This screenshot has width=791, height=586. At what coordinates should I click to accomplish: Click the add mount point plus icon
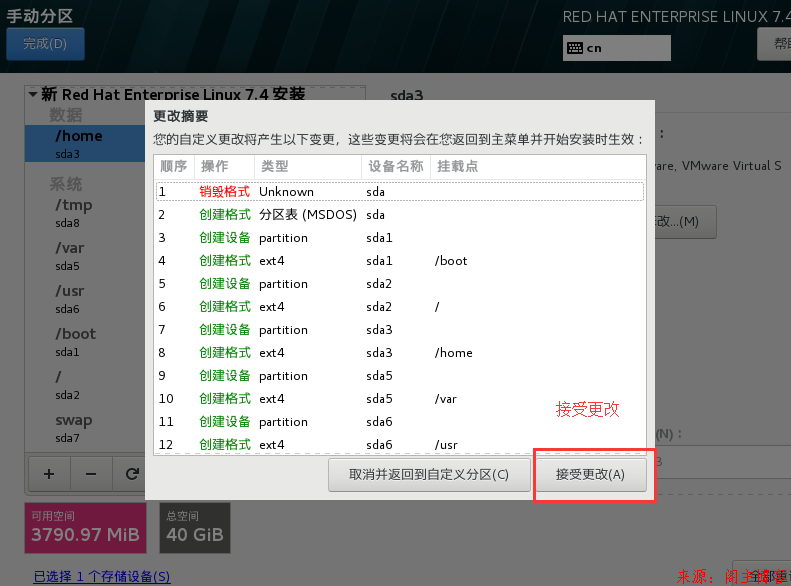pyautogui.click(x=49, y=474)
